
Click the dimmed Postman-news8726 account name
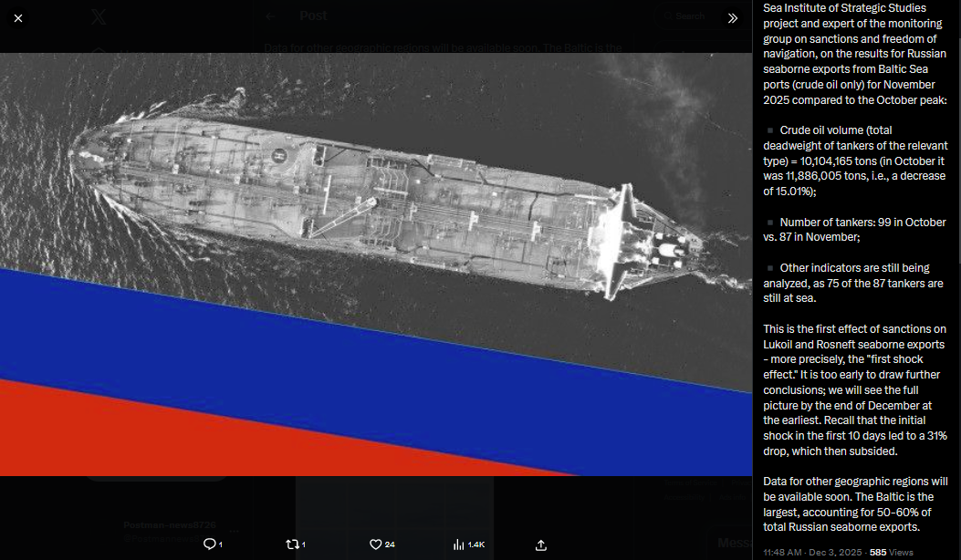(169, 525)
